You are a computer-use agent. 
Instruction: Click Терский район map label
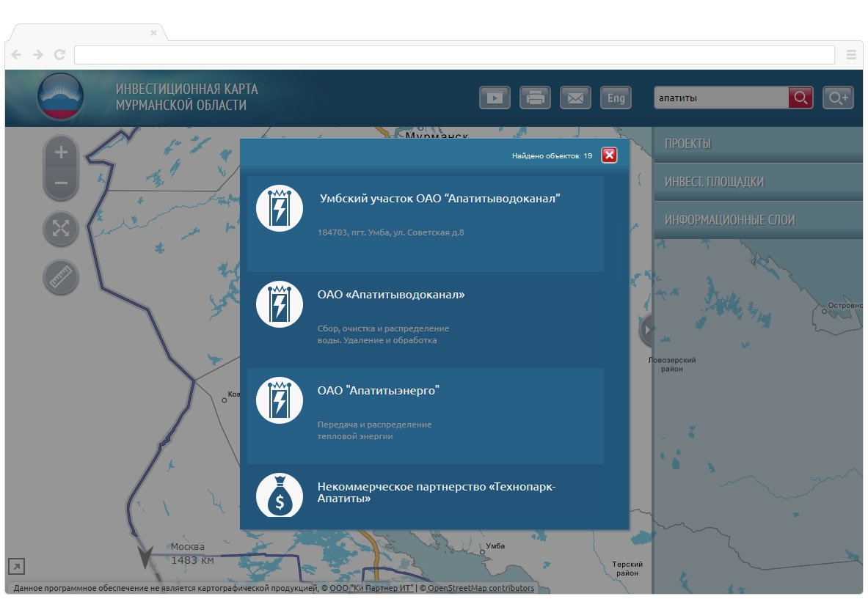pos(627,569)
